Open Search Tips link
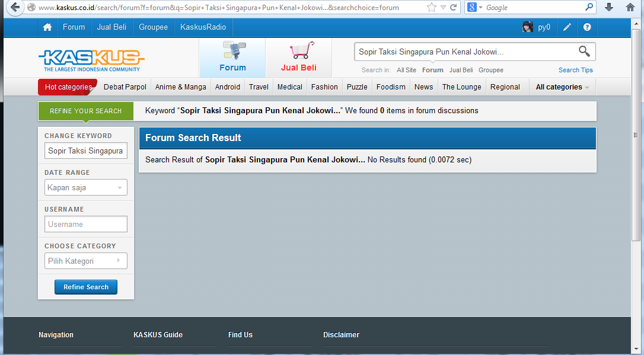The image size is (644, 355). point(576,70)
